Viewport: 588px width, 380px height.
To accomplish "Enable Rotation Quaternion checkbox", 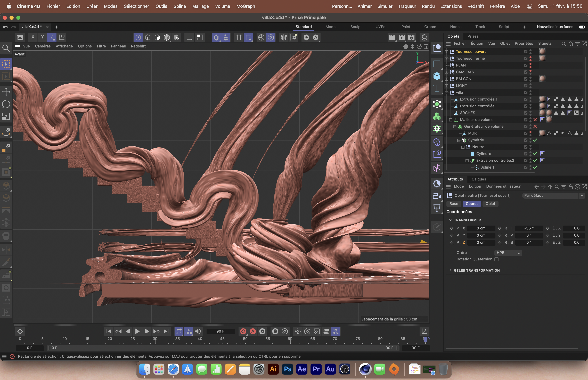I will pos(496,259).
